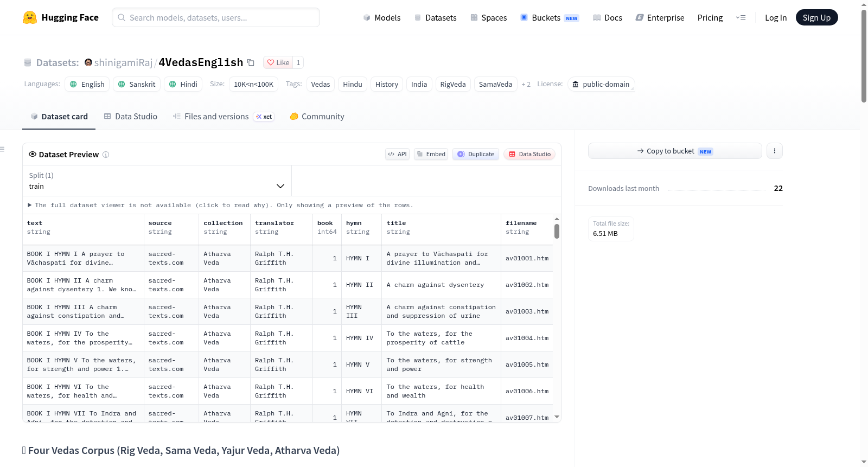Duplicate the dataset
Viewport: 868px width, 467px height.
[x=476, y=154]
